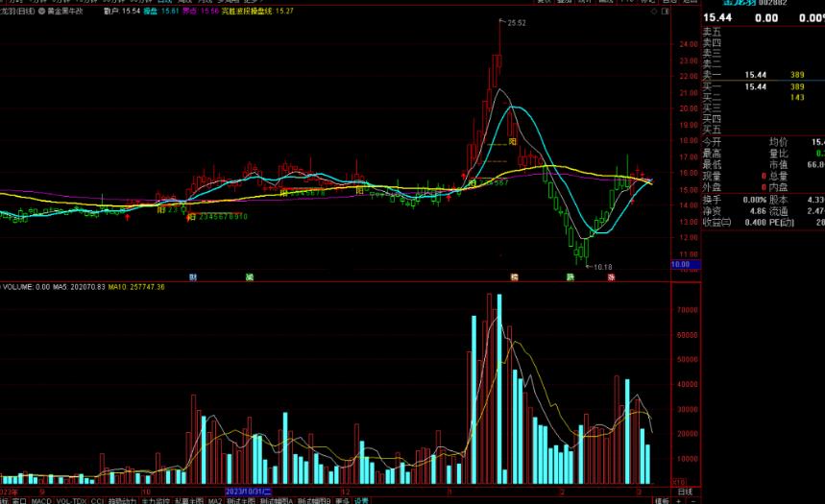
Task: Click the 完胜波段操盘线 15.27 label
Action: coord(257,11)
